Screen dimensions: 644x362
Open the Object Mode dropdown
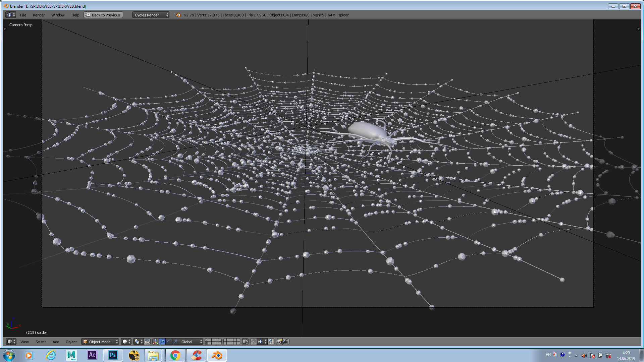[101, 342]
